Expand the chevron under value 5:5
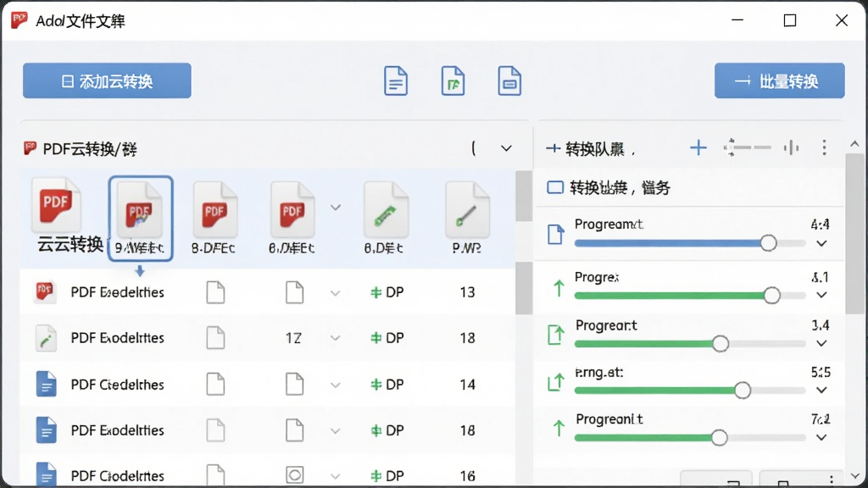The image size is (868, 488). pos(821,390)
